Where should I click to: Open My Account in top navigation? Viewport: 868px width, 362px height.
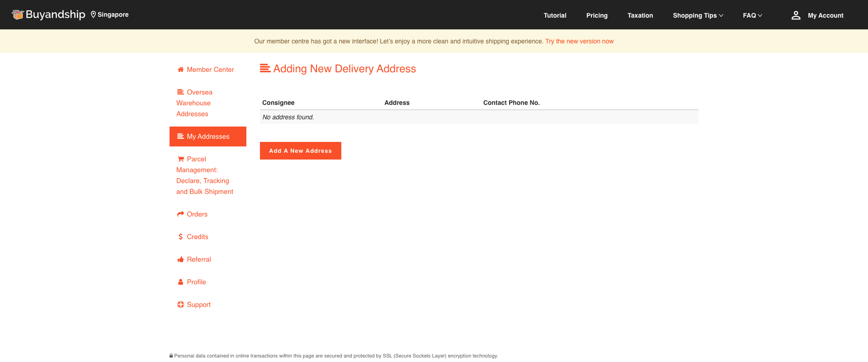pos(826,15)
